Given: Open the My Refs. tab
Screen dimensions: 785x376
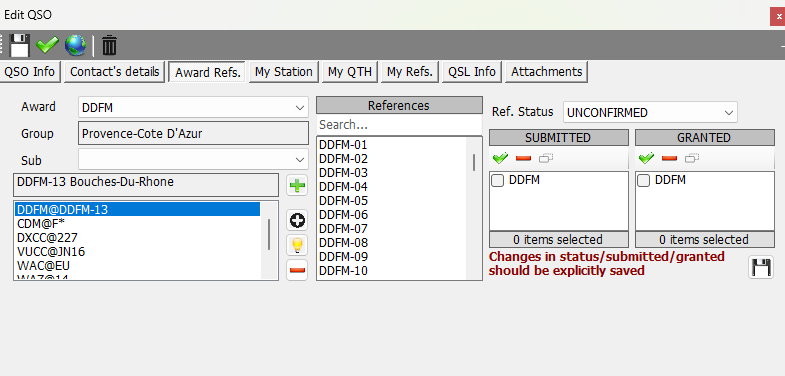Looking at the screenshot, I should (x=410, y=72).
